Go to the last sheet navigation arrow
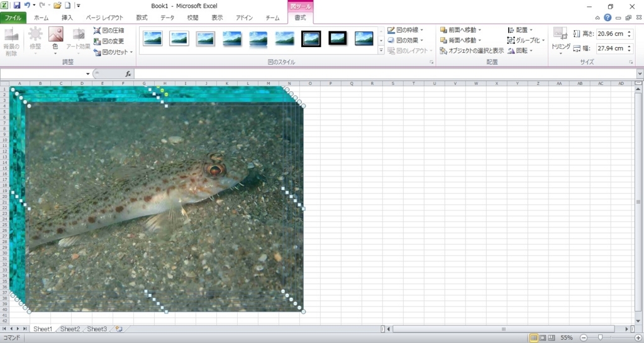 pos(25,329)
